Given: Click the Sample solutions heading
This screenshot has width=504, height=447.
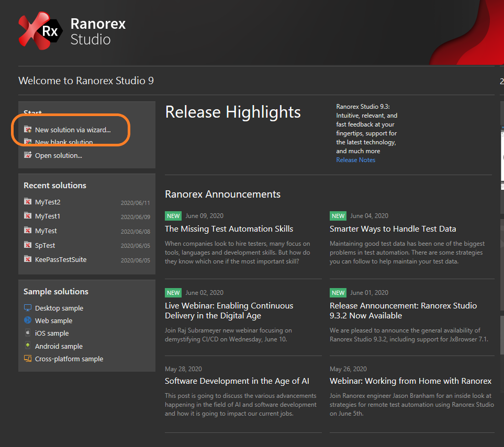Looking at the screenshot, I should click(56, 292).
